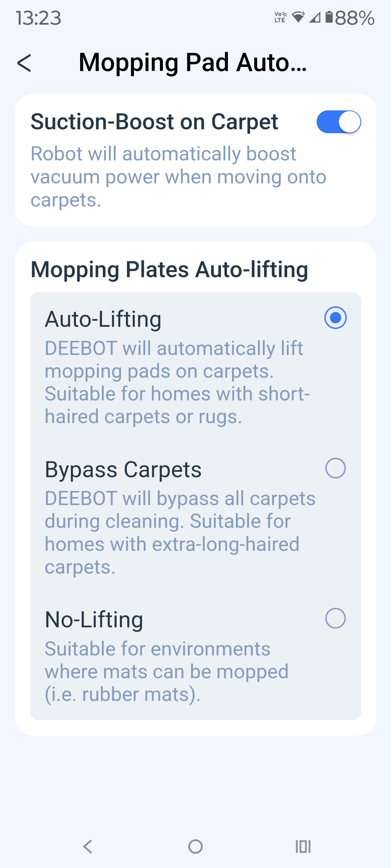
Task: Tap the Android home circle button
Action: click(x=195, y=846)
